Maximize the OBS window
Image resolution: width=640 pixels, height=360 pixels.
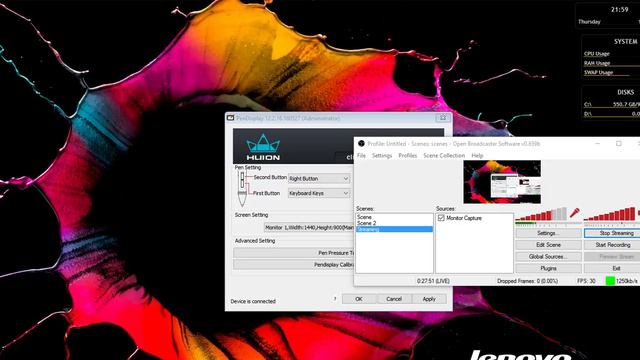coord(619,143)
